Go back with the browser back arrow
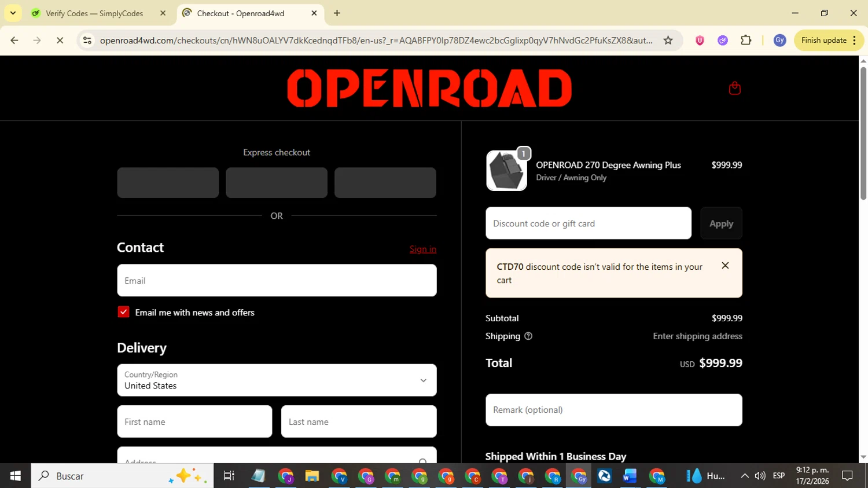The image size is (868, 488). click(x=14, y=41)
